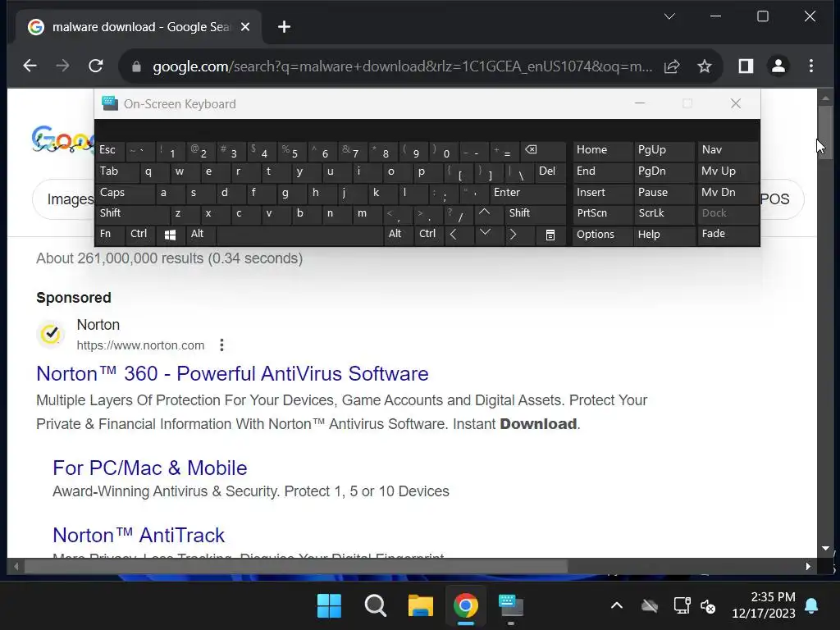
Task: Click the Home key on On-Screen Keyboard
Action: [x=603, y=151]
